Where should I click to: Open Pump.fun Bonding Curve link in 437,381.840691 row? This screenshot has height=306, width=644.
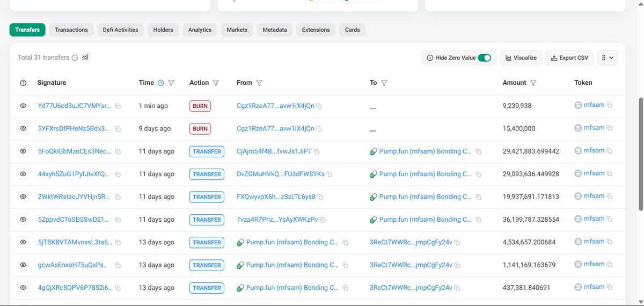(x=292, y=288)
